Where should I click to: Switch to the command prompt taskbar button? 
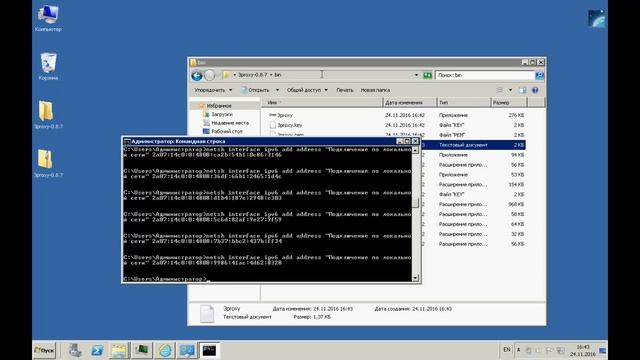209,350
